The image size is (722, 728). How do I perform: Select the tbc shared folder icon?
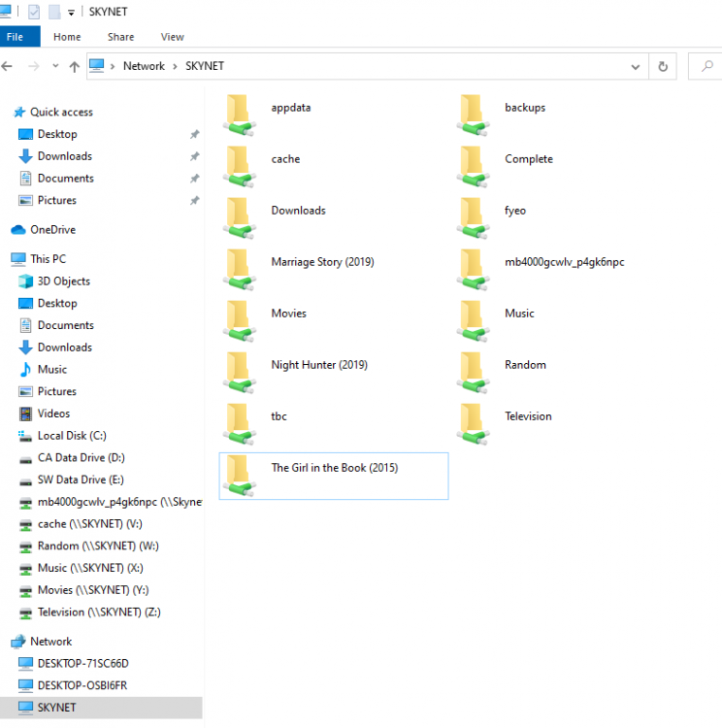(240, 424)
